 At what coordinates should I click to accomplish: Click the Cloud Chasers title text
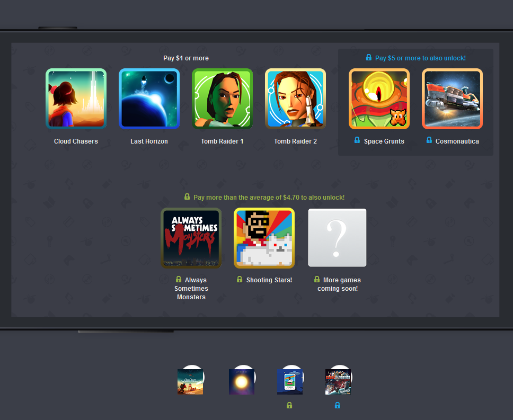coord(76,141)
